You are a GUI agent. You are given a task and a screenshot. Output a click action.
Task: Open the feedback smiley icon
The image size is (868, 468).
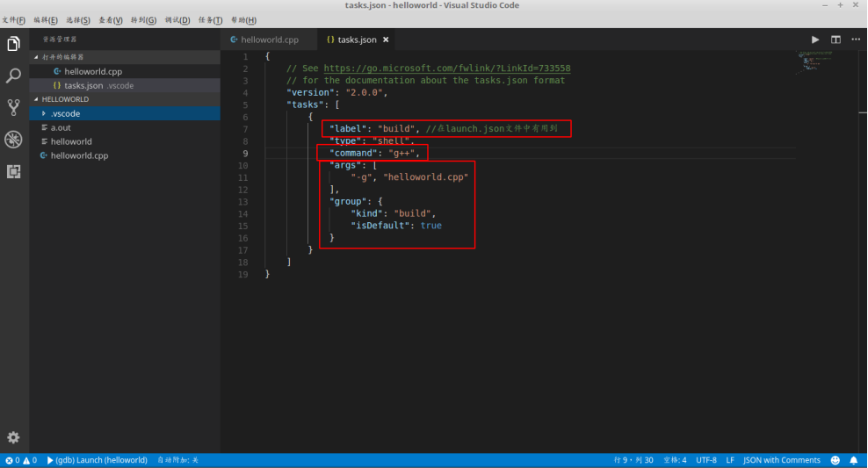click(x=835, y=460)
